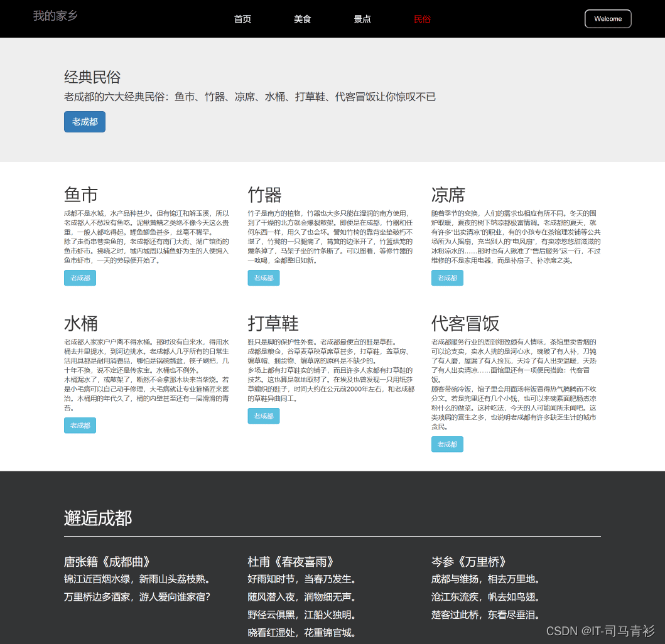Open the 美食 navigation item
This screenshot has height=644, width=665.
tap(302, 19)
